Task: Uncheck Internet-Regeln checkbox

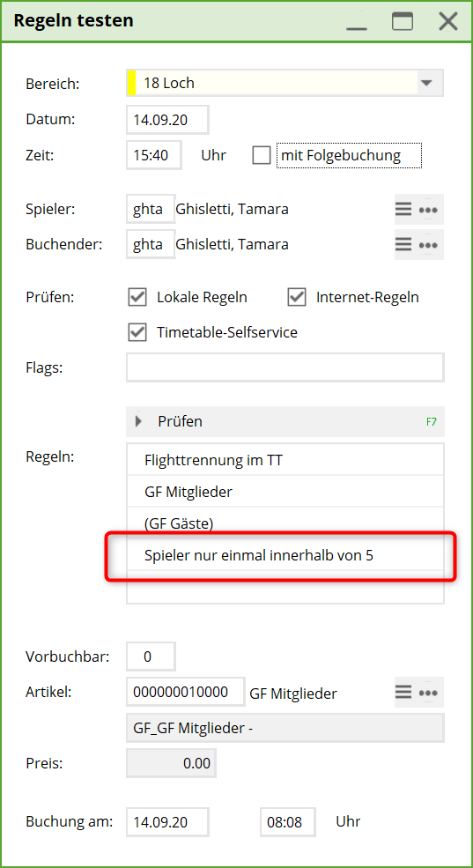Action: [x=297, y=297]
